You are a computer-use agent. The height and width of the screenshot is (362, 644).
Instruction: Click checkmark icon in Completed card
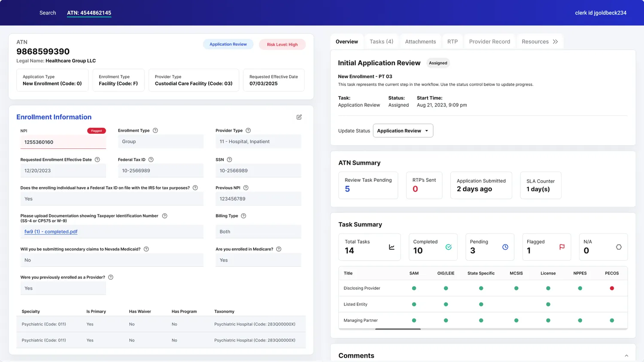(449, 247)
